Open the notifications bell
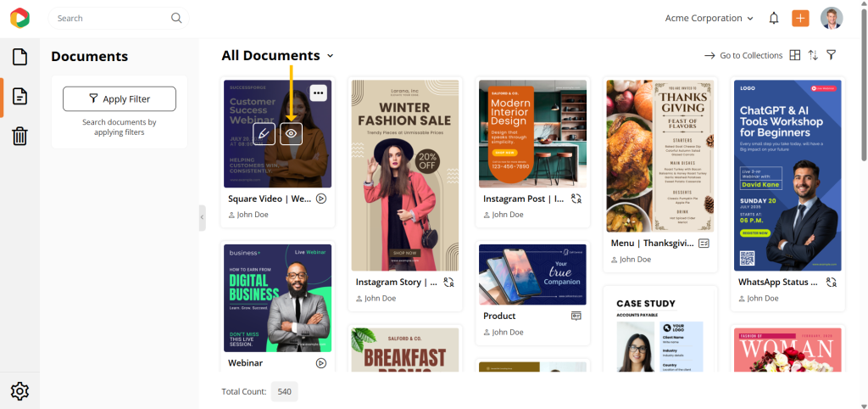The height and width of the screenshot is (409, 868). [774, 19]
